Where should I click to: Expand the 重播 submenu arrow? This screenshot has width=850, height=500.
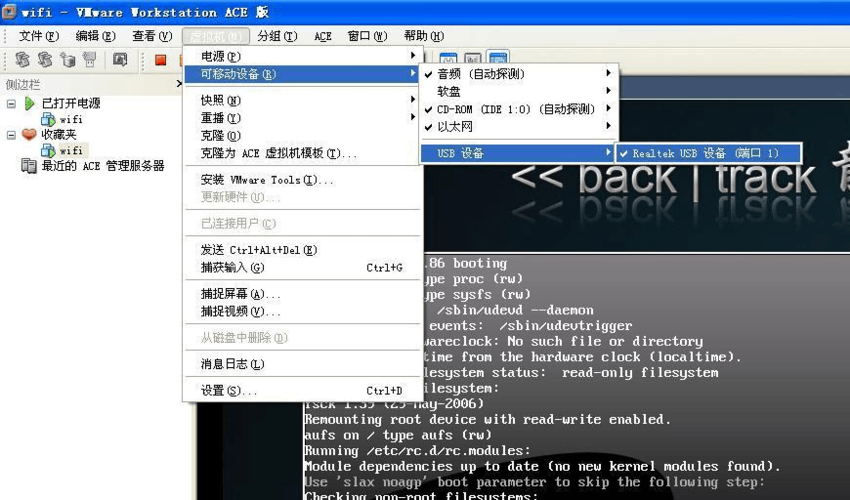coord(413,117)
